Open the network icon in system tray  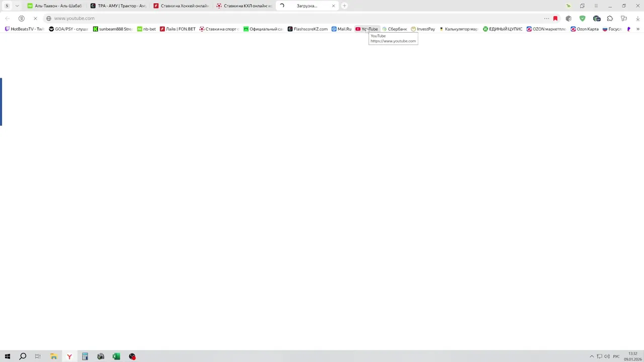tap(599, 356)
